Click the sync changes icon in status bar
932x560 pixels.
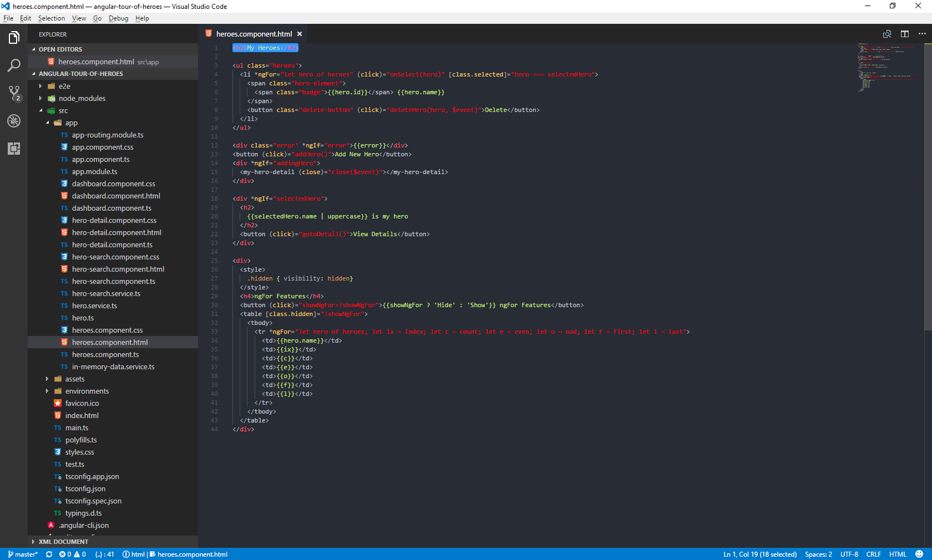(x=49, y=554)
